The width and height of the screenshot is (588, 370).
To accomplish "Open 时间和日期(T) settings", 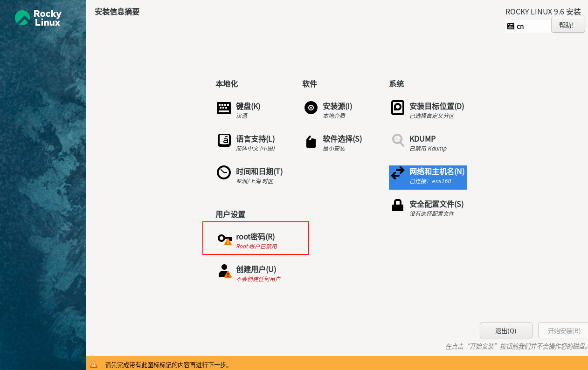I will click(x=259, y=171).
